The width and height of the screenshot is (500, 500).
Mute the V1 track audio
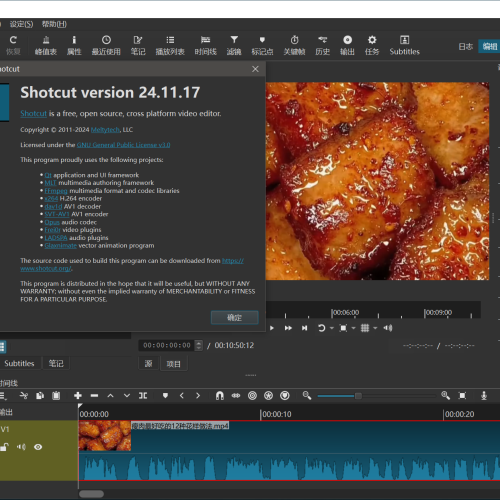(21, 447)
